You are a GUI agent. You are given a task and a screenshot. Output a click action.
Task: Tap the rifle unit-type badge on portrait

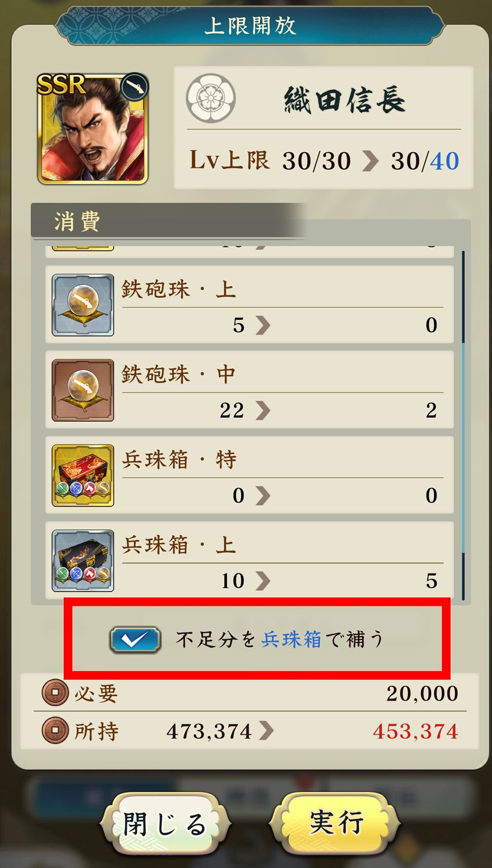pos(134,88)
